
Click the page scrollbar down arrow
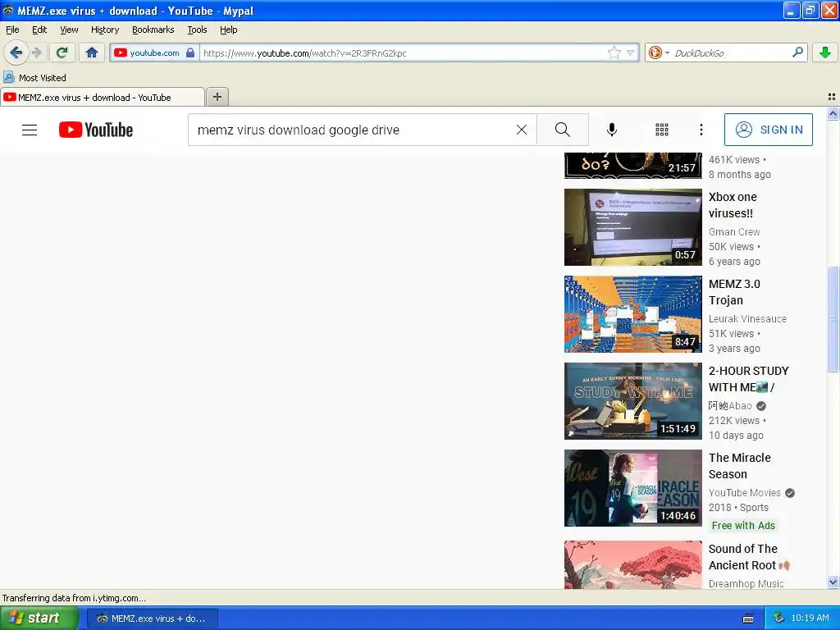(833, 582)
